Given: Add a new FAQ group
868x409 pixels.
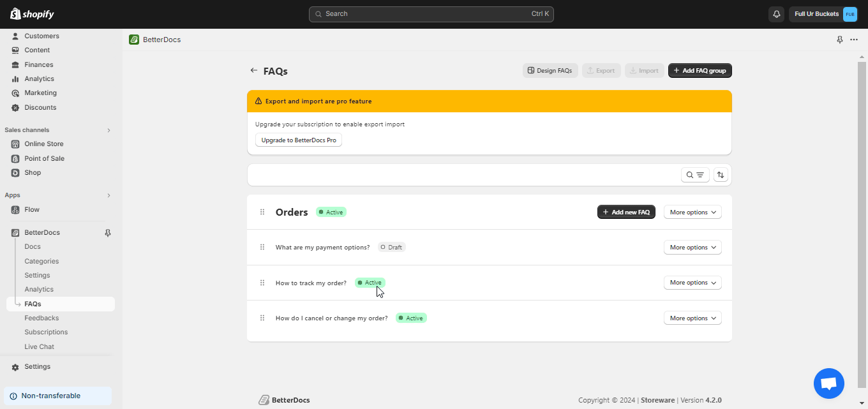Looking at the screenshot, I should [700, 70].
